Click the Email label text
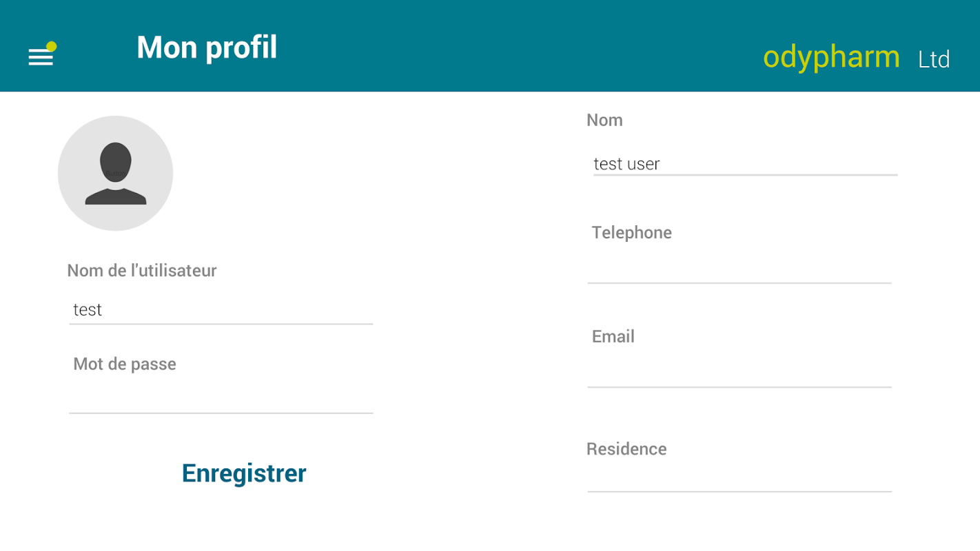 coord(613,337)
